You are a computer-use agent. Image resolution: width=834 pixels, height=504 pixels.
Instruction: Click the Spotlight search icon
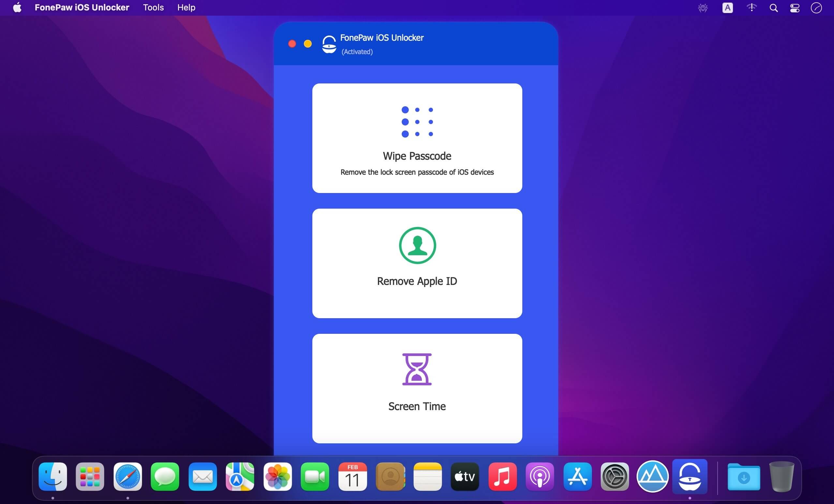tap(773, 7)
